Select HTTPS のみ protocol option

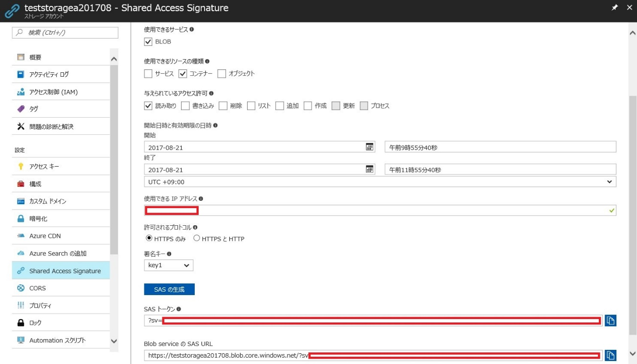tap(149, 238)
